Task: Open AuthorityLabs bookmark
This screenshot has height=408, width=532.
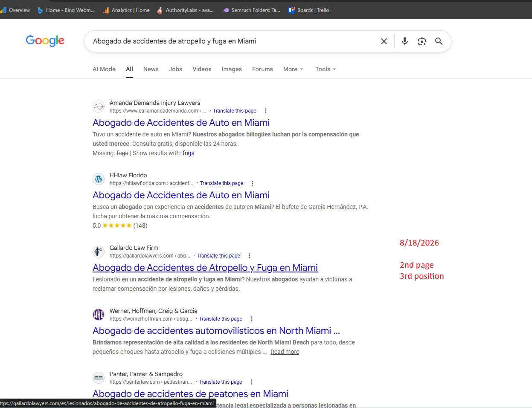Action: (x=185, y=10)
